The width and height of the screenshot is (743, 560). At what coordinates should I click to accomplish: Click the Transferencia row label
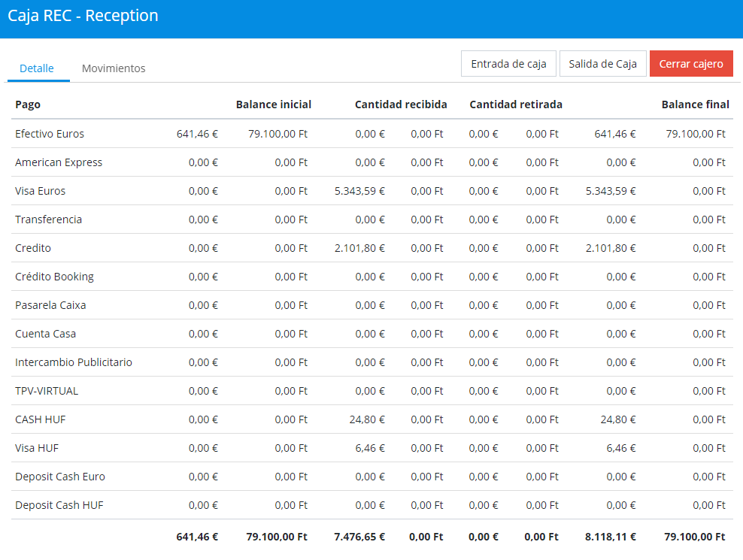click(x=49, y=219)
